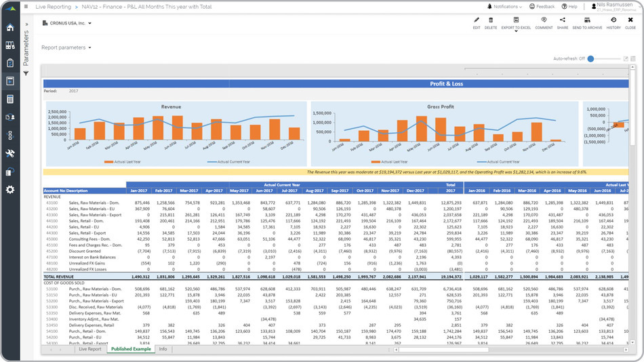Click the Edit pencil icon
Screen dimensions: 644x362
tap(477, 20)
